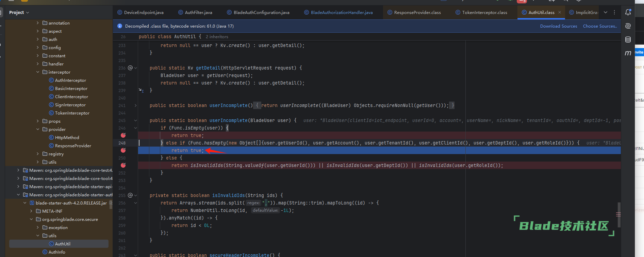Open the Notifications bell icon
Screen dimensions: 644x257
(x=628, y=12)
